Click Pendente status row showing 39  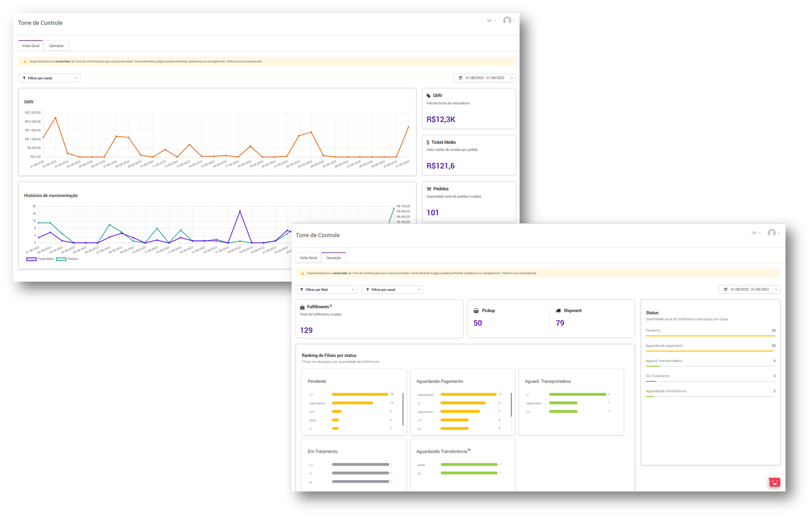click(x=710, y=331)
